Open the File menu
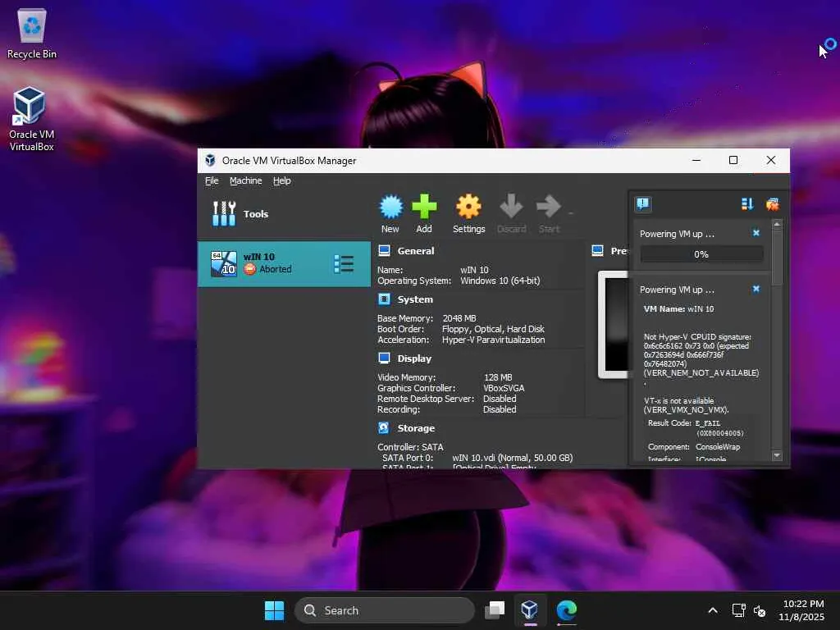The image size is (840, 630). click(x=212, y=180)
